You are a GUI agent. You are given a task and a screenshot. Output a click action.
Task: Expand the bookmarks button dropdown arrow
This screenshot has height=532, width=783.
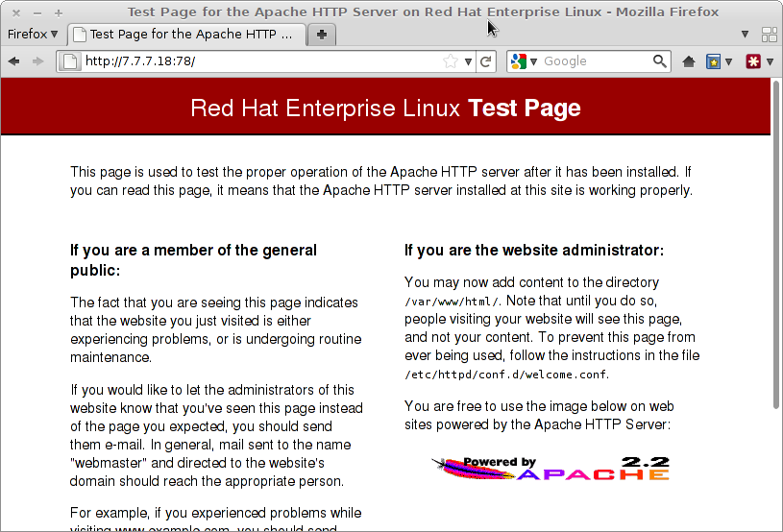coord(728,61)
